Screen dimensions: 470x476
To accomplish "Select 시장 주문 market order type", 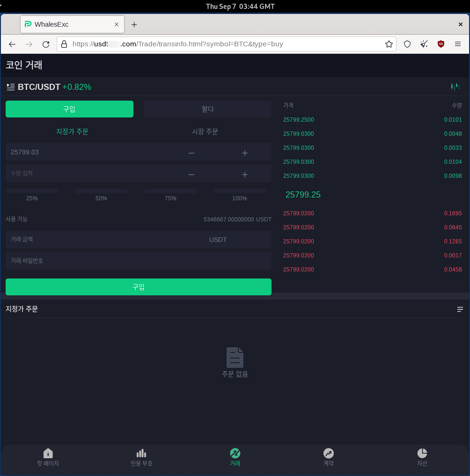I will [x=205, y=132].
